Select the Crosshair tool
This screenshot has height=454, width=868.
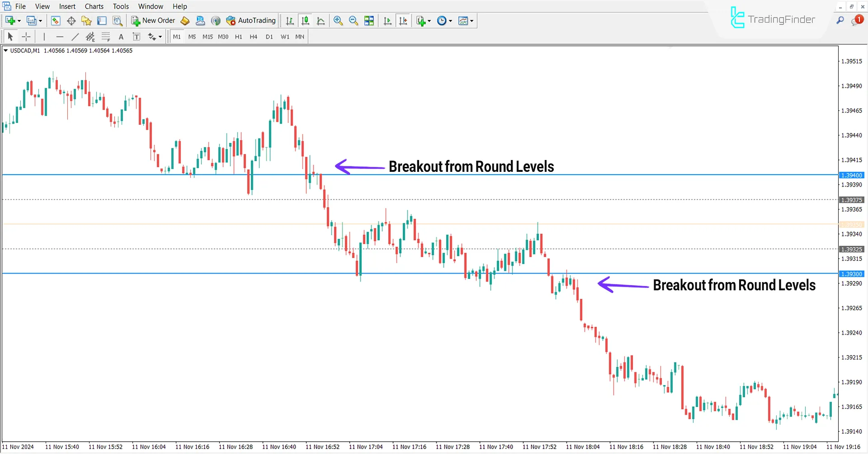(x=26, y=37)
